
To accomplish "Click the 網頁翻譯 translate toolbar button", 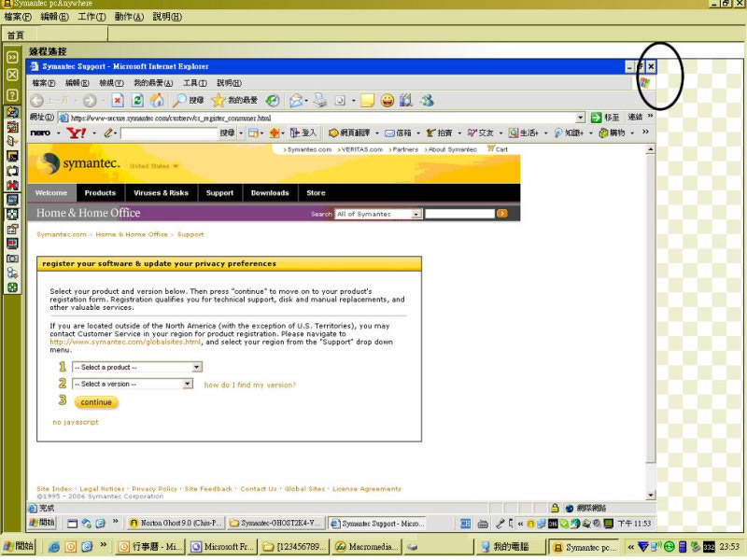I will click(x=350, y=133).
